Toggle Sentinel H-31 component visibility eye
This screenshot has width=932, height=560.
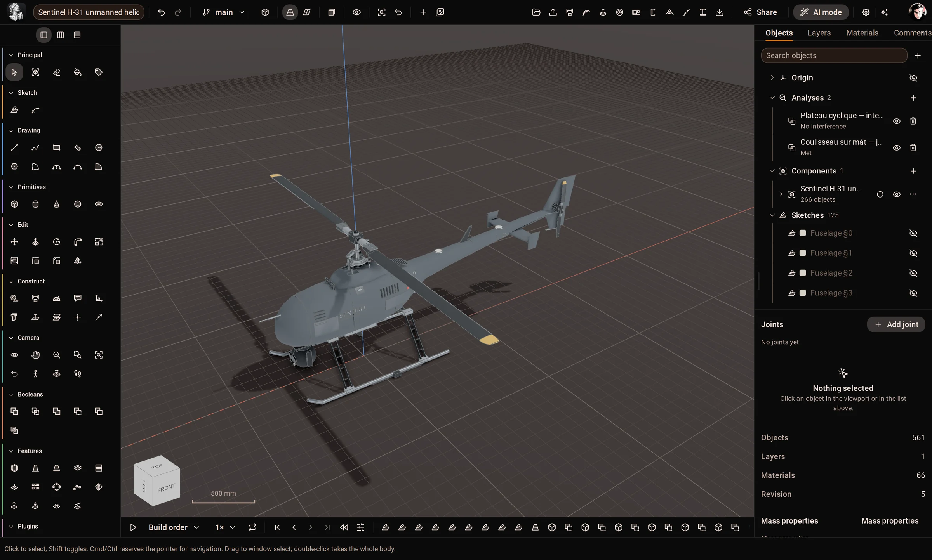[x=897, y=194]
